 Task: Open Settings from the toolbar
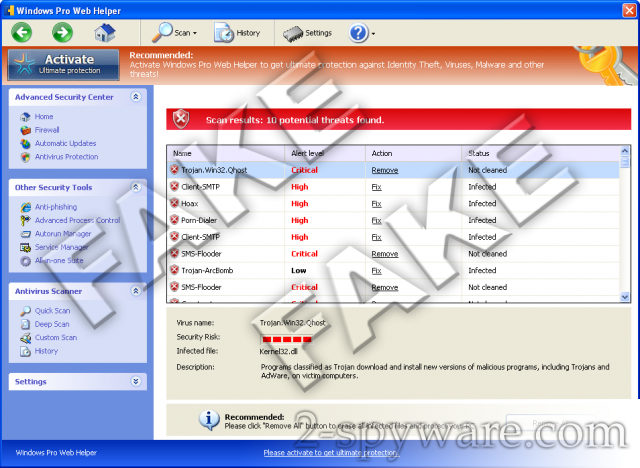(x=307, y=33)
